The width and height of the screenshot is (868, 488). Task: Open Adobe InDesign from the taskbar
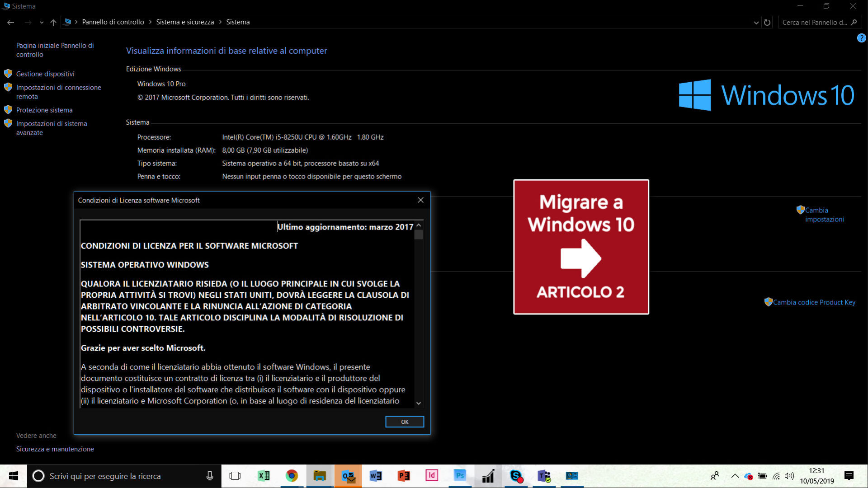coord(432,476)
